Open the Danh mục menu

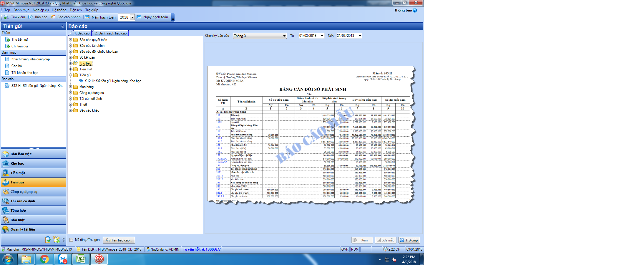tap(21, 10)
